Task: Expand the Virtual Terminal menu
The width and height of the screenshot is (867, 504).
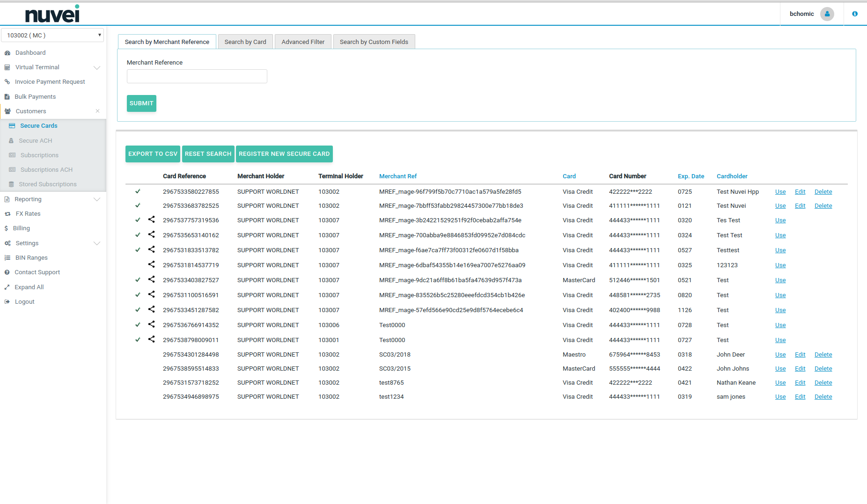Action: pyautogui.click(x=97, y=67)
